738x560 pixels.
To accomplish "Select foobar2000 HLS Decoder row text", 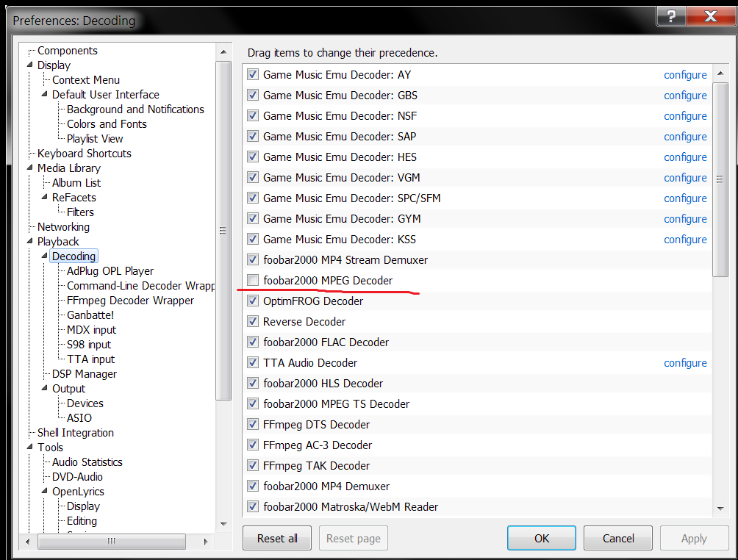I will [x=323, y=384].
